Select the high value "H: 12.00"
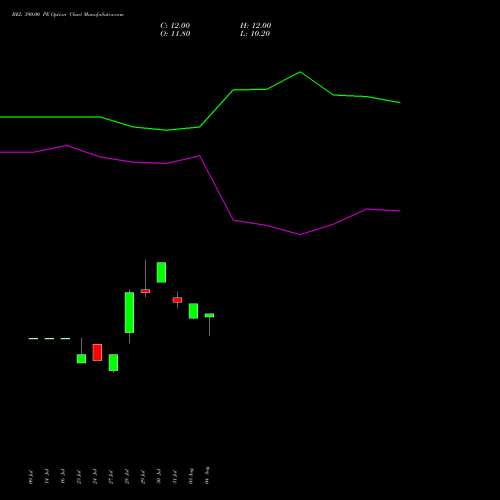Viewport: 500px width, 500px height. coord(255,26)
